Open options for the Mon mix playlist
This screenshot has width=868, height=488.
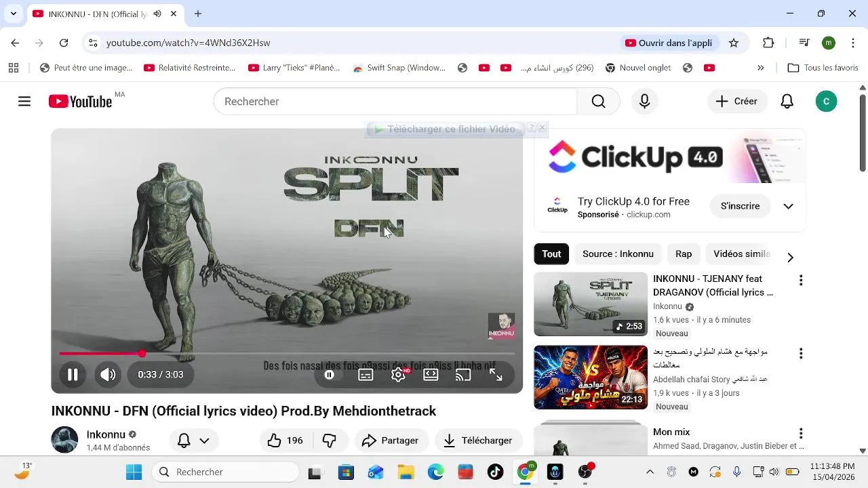(x=801, y=434)
